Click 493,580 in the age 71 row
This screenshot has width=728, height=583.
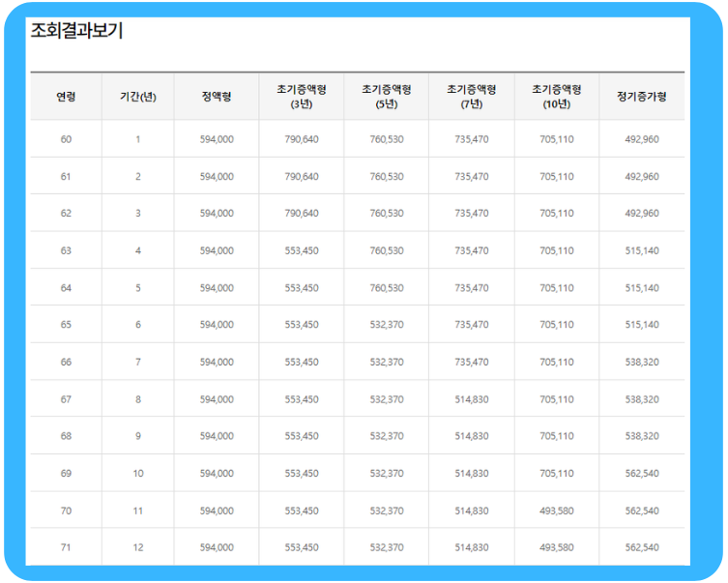556,547
